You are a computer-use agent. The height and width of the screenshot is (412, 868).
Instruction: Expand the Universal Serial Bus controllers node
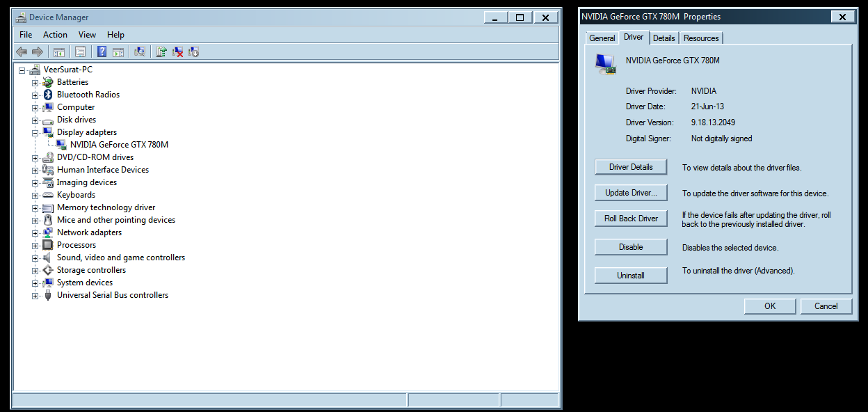pos(35,296)
